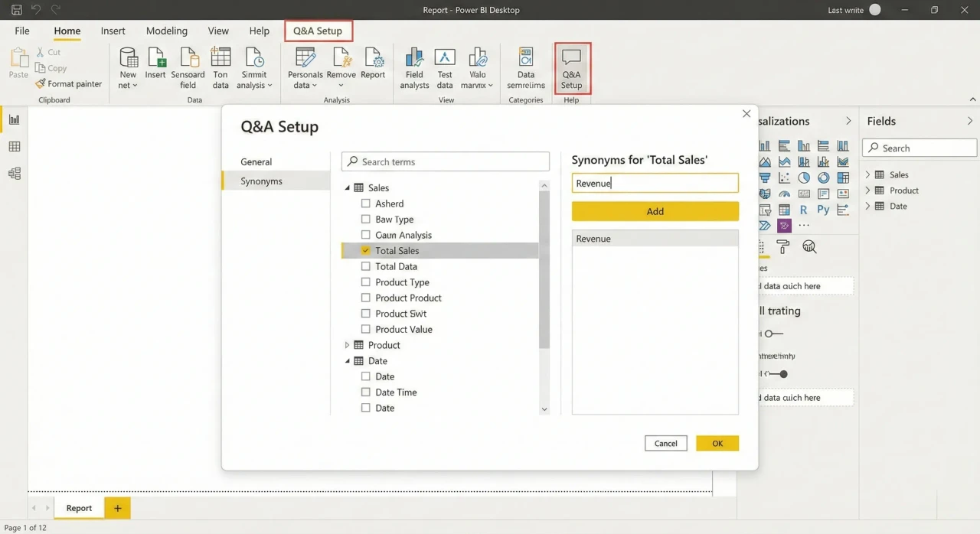Click the undo arrow in title bar
The height and width of the screenshot is (534, 980).
click(35, 10)
